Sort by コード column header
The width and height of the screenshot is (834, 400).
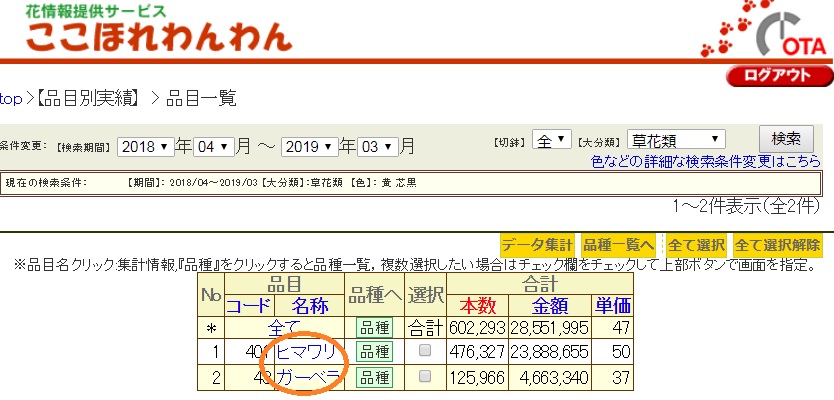pyautogui.click(x=249, y=306)
